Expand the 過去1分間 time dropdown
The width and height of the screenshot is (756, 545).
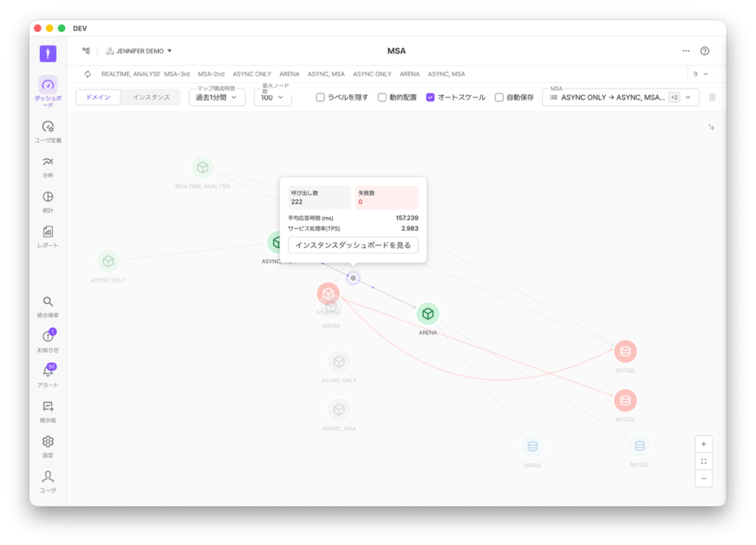[x=217, y=97]
